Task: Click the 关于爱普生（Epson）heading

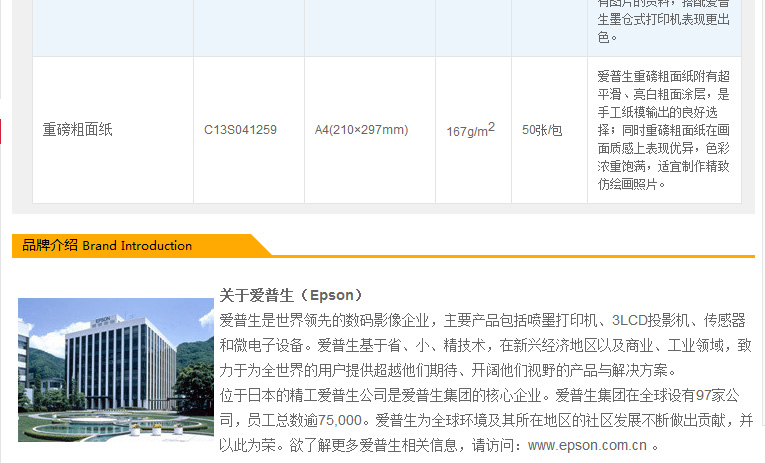Action: click(291, 295)
